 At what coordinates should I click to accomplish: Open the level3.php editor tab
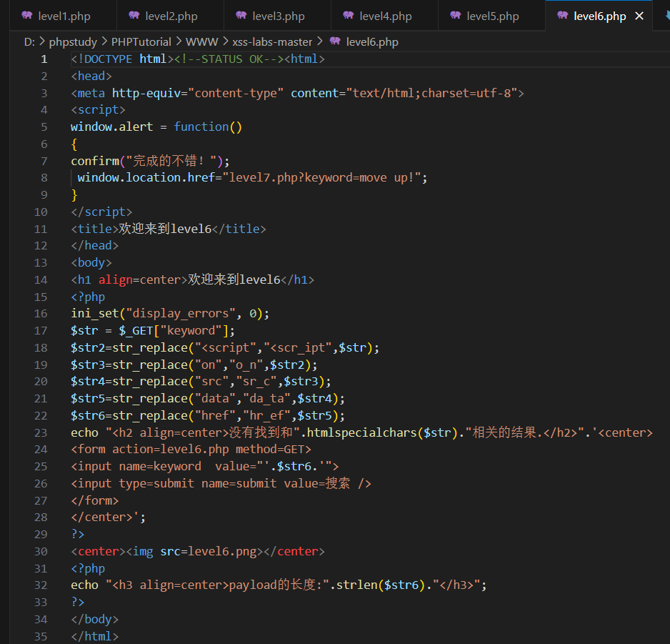pyautogui.click(x=278, y=16)
